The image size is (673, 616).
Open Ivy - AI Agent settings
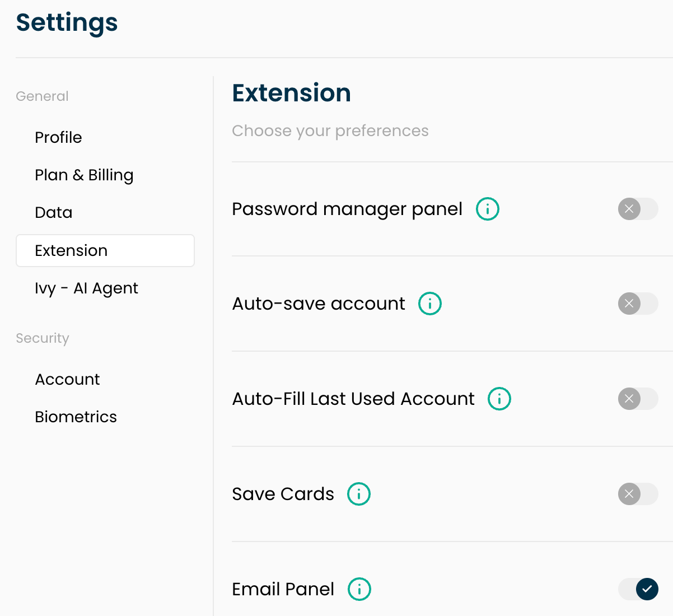tap(86, 288)
